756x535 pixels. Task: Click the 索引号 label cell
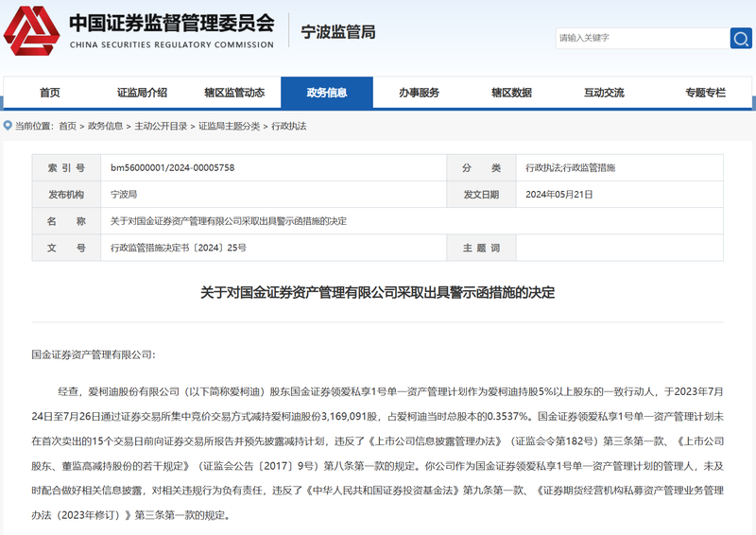[x=66, y=168]
